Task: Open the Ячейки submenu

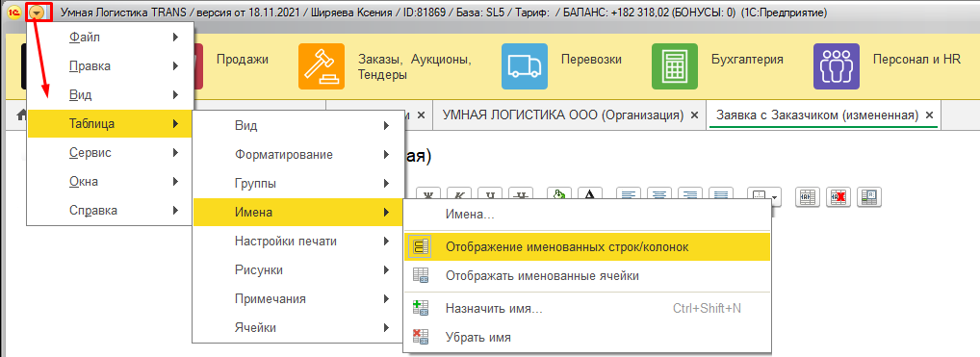Action: click(297, 327)
